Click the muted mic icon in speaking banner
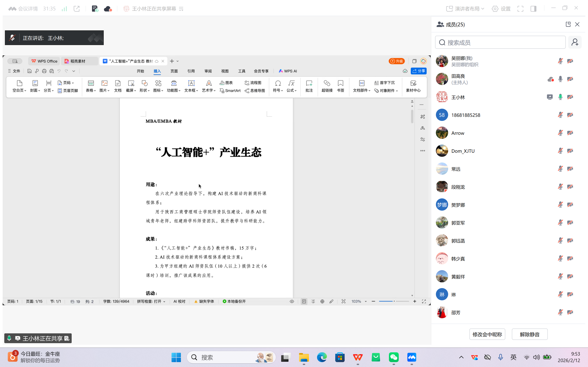Screen dimensions: 588x367 [x=12, y=38]
